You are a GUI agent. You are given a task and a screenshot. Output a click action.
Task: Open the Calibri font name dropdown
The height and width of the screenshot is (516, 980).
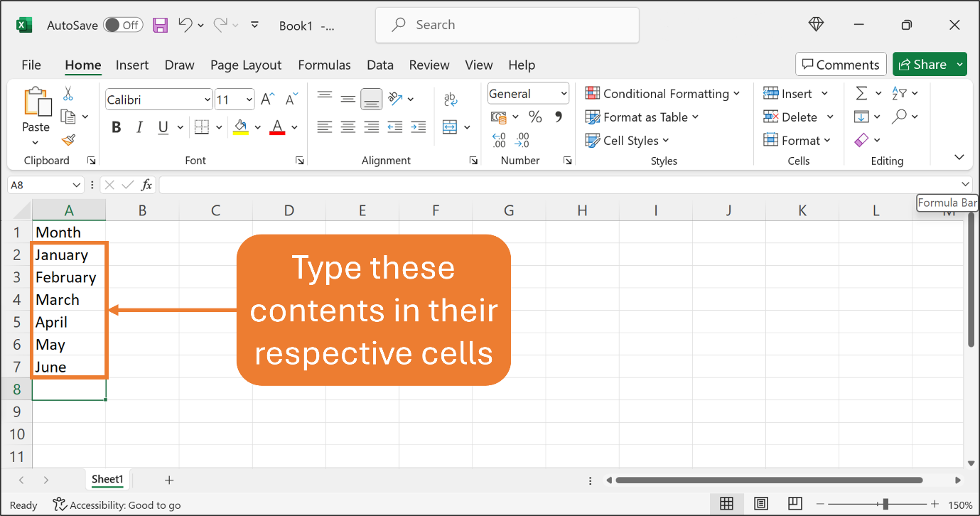click(208, 100)
